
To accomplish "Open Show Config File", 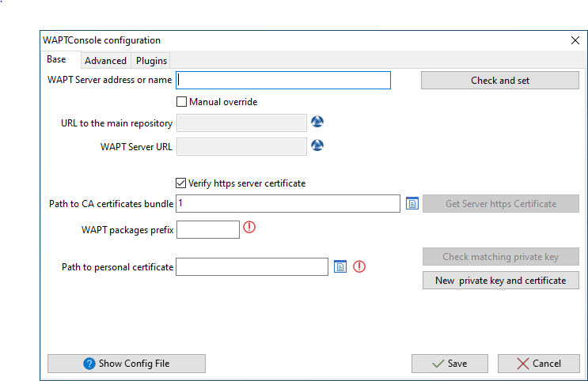I will click(x=127, y=364).
